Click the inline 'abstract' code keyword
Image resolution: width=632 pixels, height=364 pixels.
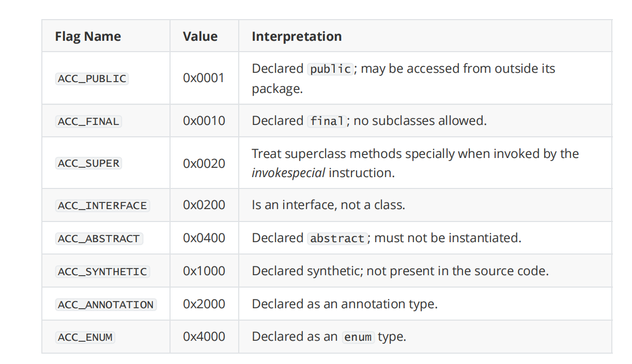[x=337, y=239]
